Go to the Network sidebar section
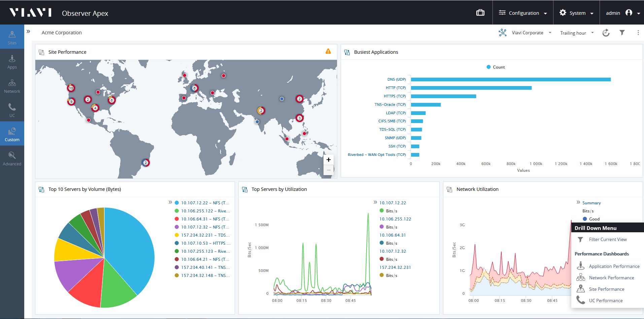Image resolution: width=644 pixels, height=319 pixels. [12, 86]
